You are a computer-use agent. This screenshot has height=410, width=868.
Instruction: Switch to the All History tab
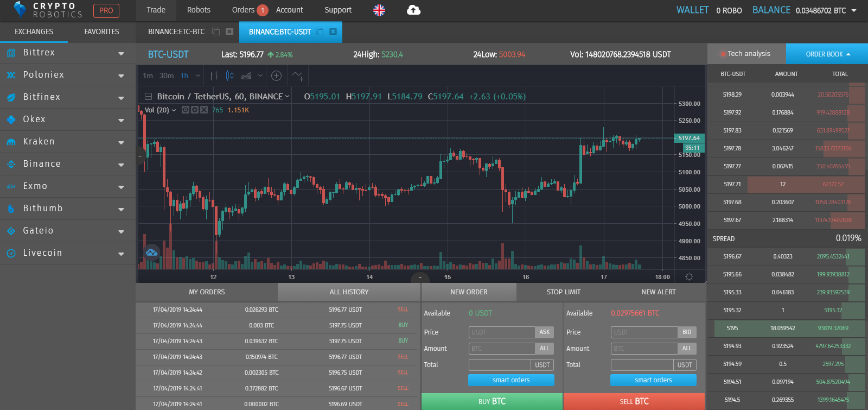pyautogui.click(x=349, y=292)
